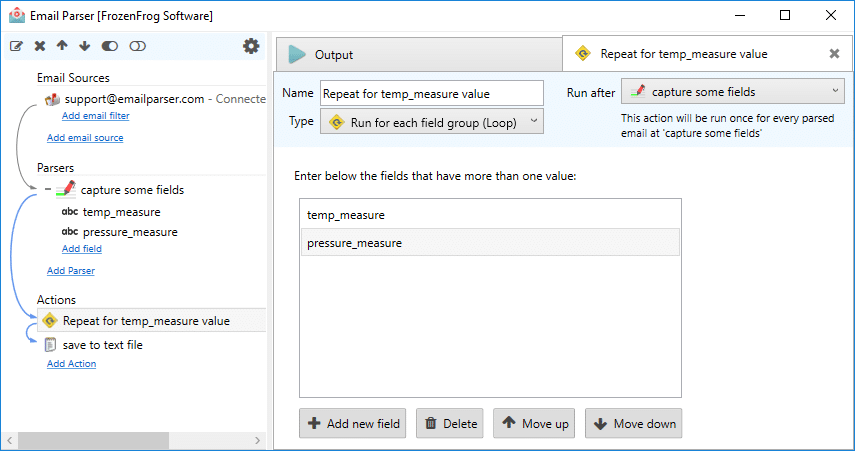The height and width of the screenshot is (451, 855).
Task: Click the Add email filter link
Action: tap(95, 116)
